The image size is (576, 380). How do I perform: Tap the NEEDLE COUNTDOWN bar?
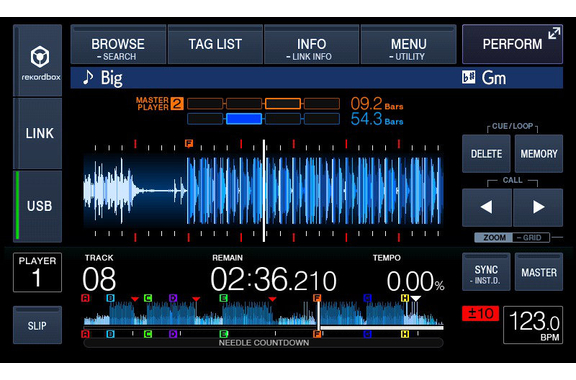[x=263, y=343]
